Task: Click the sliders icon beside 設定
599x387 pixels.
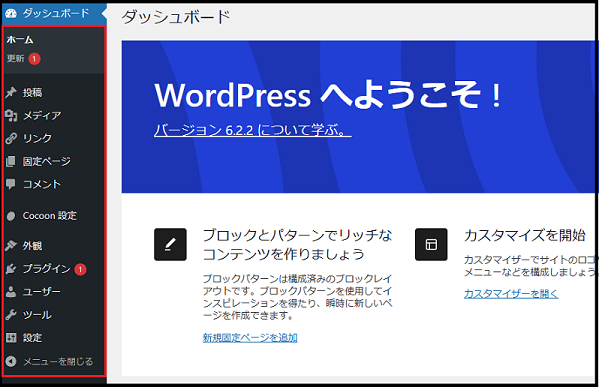Action: tap(11, 338)
